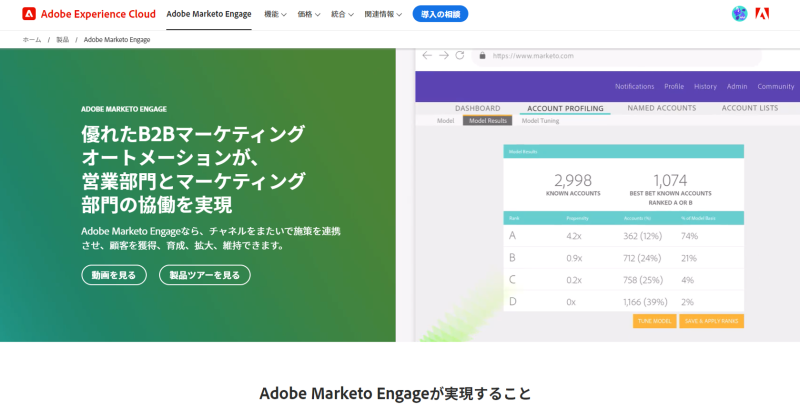This screenshot has width=800, height=411.
Task: Open the Adobe Experience Cloud logo link
Action: tap(89, 14)
